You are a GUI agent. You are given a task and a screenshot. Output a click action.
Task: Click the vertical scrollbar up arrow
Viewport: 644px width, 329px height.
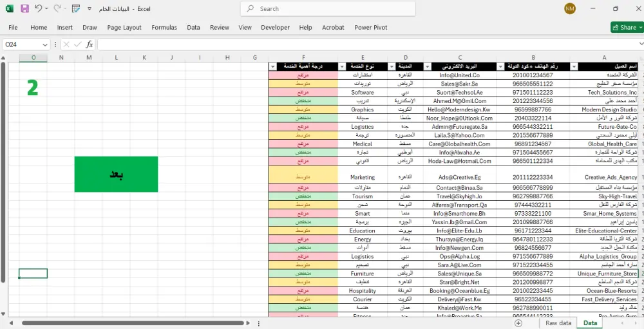[x=3, y=58]
